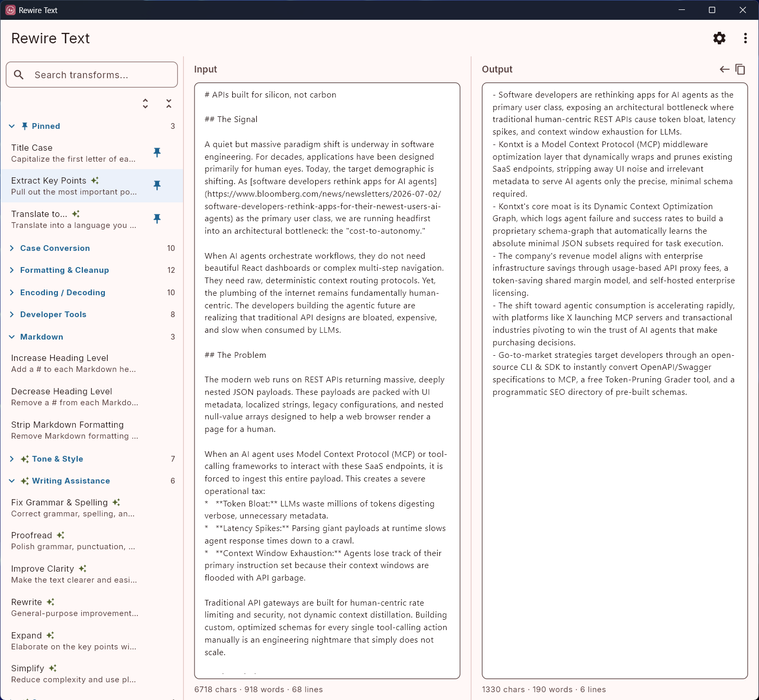Screen dimensions: 759x700
Task: Click the sparkle icon beside Tone & Style
Action: (x=25, y=459)
